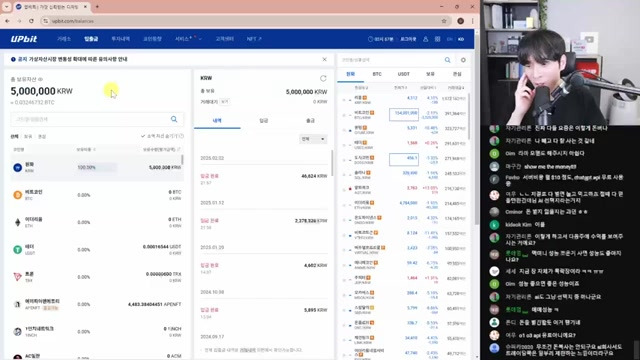
Task: Sort by the 보유수량(평가금액) column header
Action: (x=162, y=149)
